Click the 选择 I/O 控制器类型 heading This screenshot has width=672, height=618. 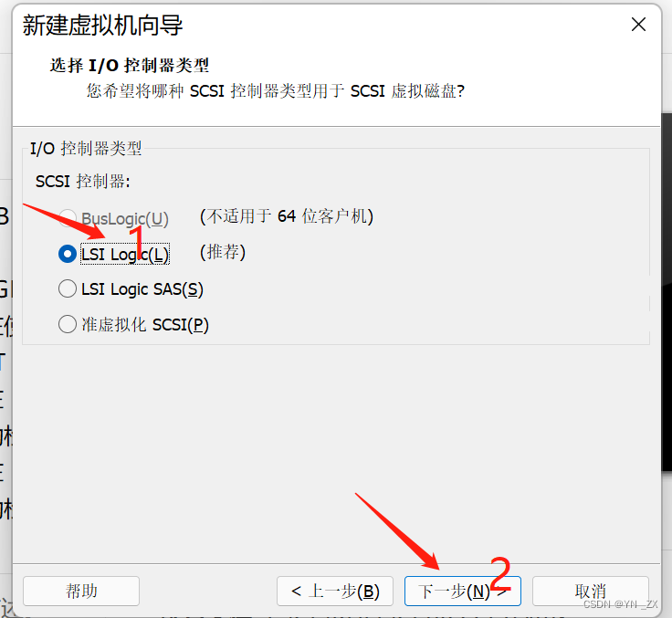click(129, 65)
